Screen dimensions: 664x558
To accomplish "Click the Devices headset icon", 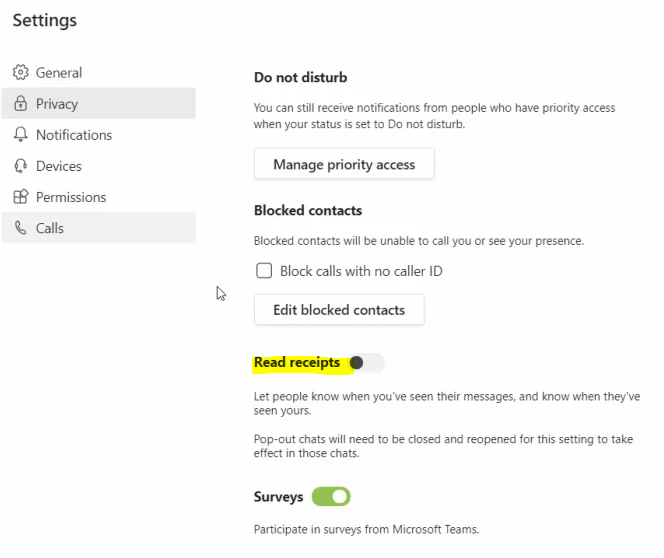I will [x=20, y=166].
